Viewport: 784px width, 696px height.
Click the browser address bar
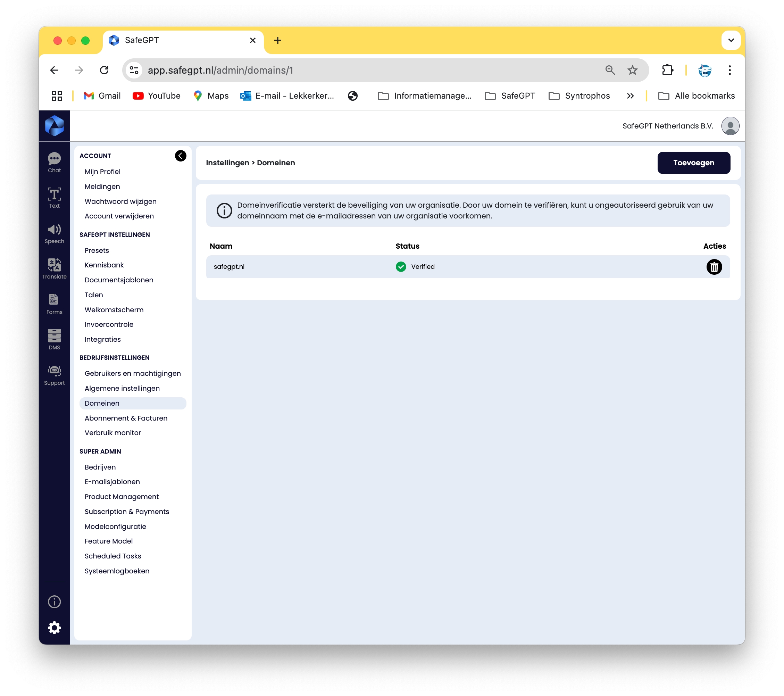click(345, 70)
